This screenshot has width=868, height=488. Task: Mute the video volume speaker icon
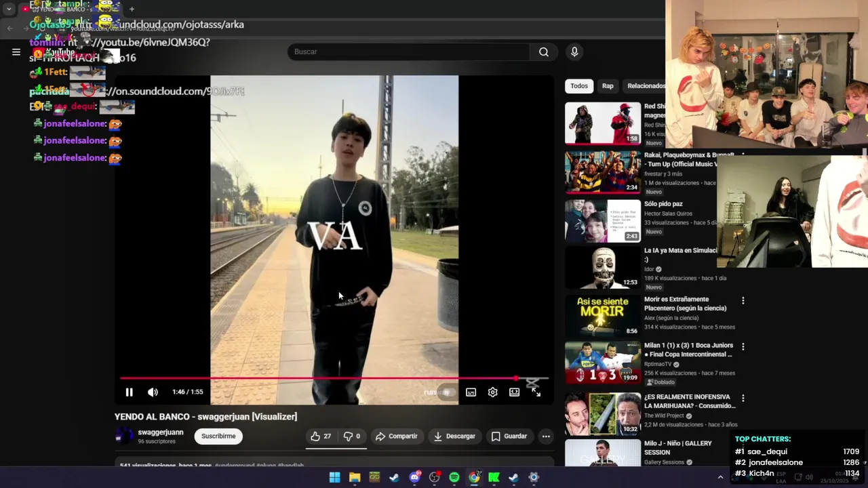[x=153, y=392]
